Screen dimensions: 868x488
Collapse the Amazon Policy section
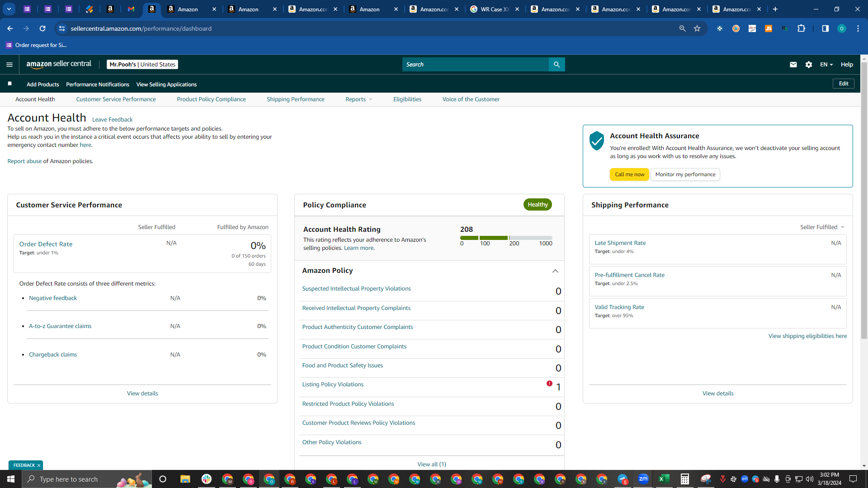[x=555, y=271]
